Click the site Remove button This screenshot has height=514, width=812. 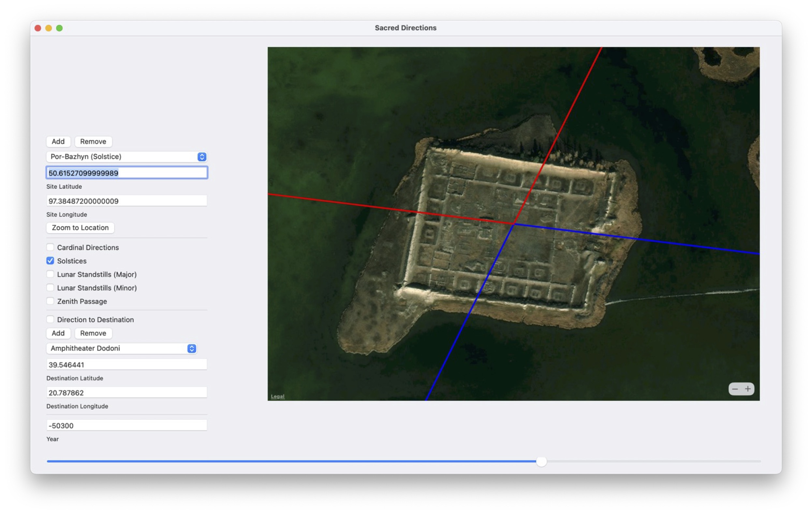point(93,141)
